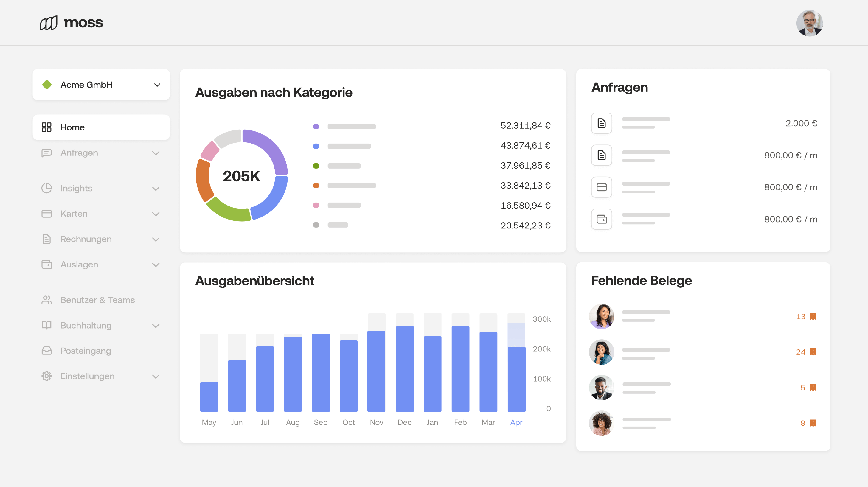Expand the Rechnungen sidebar section

[x=155, y=239]
